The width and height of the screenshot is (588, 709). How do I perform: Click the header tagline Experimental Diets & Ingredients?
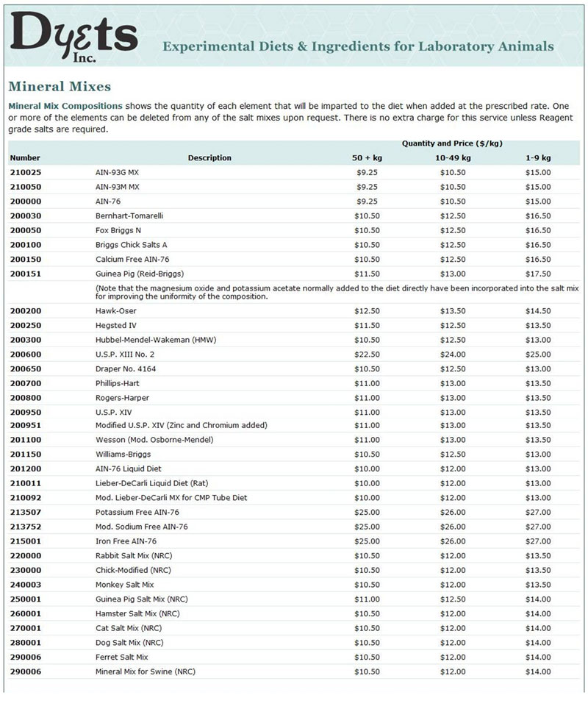point(358,46)
